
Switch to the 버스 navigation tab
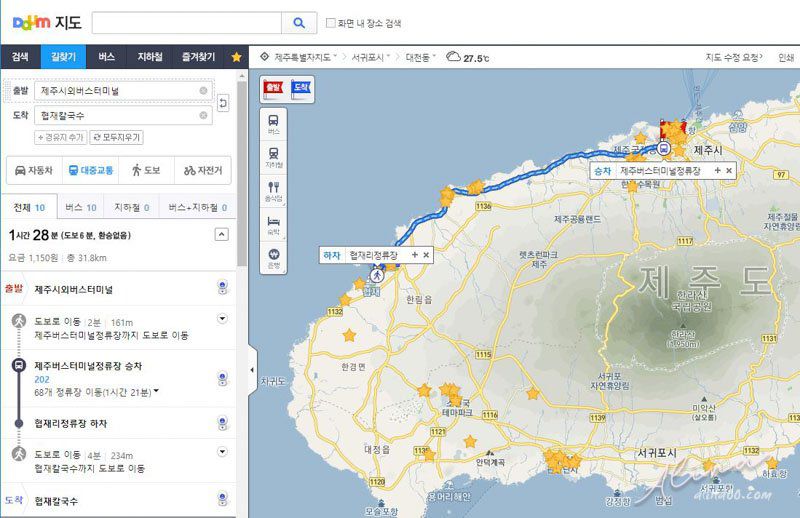point(106,57)
